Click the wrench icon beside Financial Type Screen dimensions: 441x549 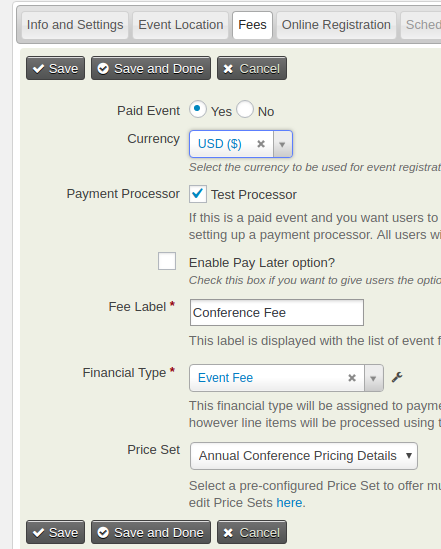[397, 377]
